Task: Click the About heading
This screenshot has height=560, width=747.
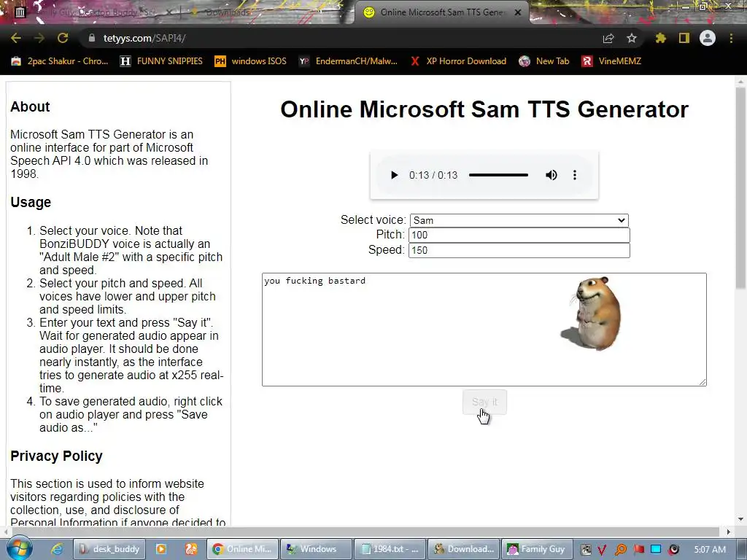Action: coord(30,106)
